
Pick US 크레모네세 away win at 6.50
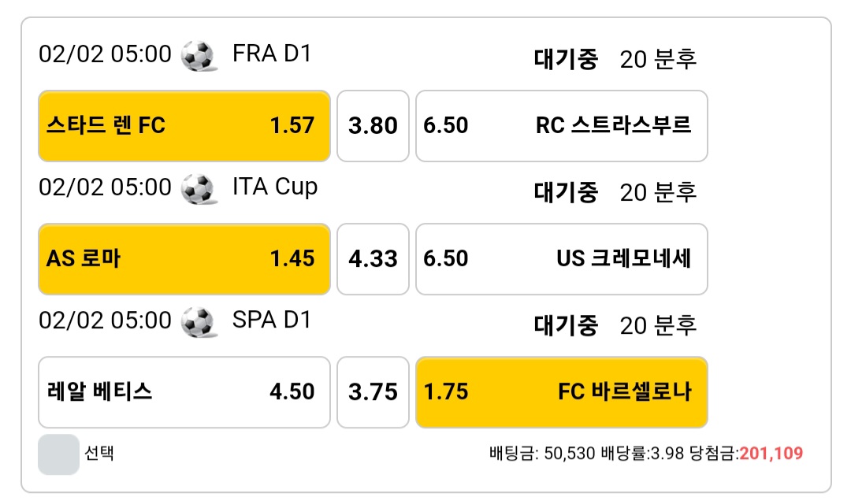pos(562,259)
